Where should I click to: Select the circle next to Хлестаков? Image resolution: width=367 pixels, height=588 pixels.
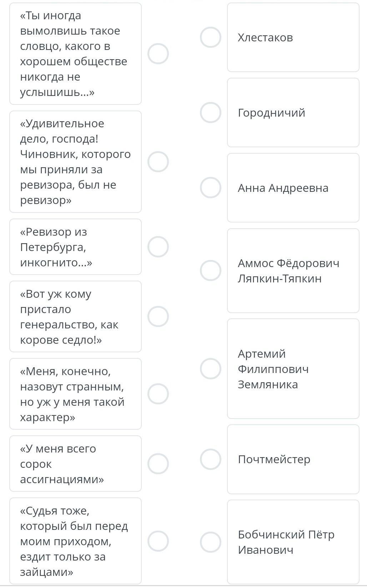click(211, 37)
